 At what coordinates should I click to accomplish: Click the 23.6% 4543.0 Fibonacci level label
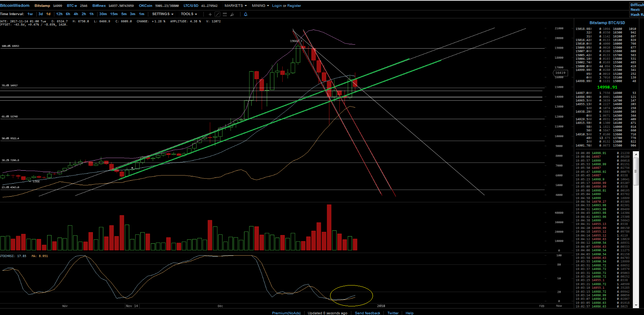[x=10, y=187]
